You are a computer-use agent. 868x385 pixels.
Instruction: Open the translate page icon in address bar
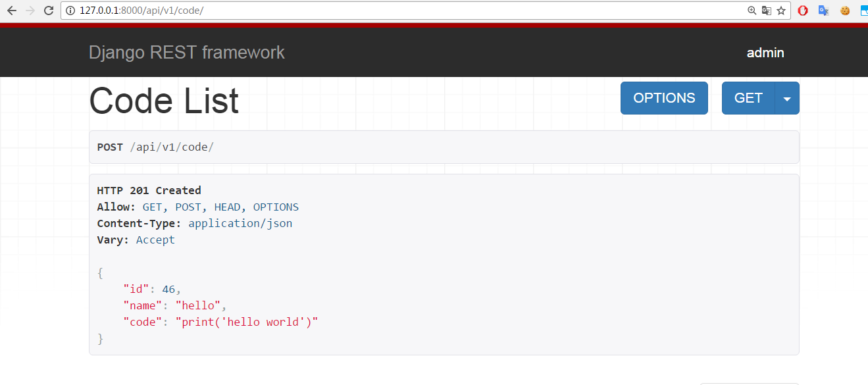(767, 11)
